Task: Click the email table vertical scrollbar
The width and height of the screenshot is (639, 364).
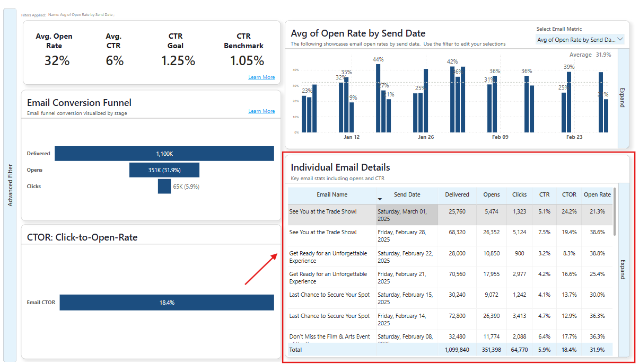Action: pos(615,212)
